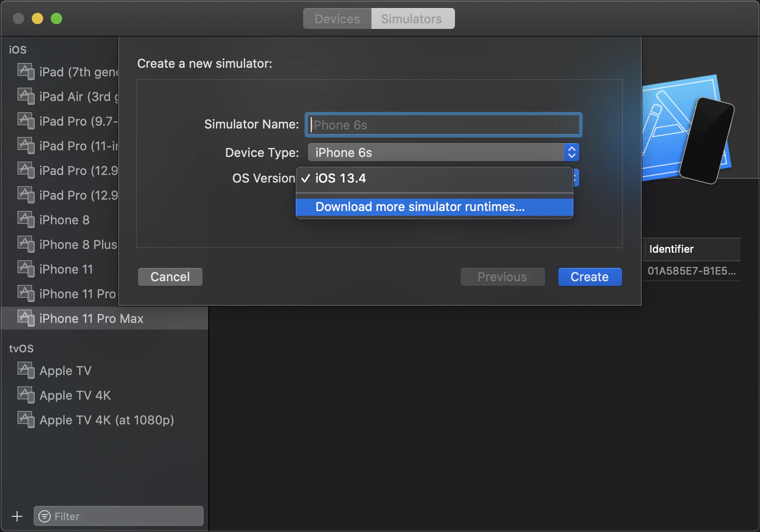
Task: Add a new simulator with plus button
Action: (x=17, y=516)
